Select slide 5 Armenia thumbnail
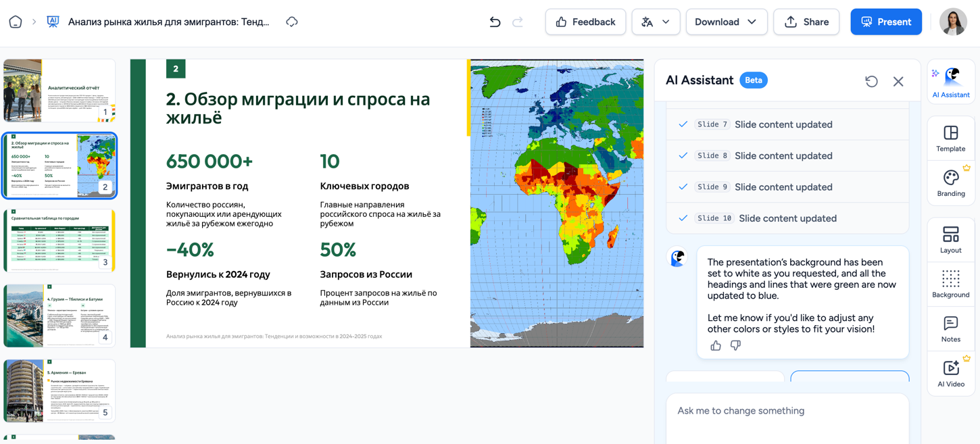Screen dimensions: 980x444 [x=59, y=391]
